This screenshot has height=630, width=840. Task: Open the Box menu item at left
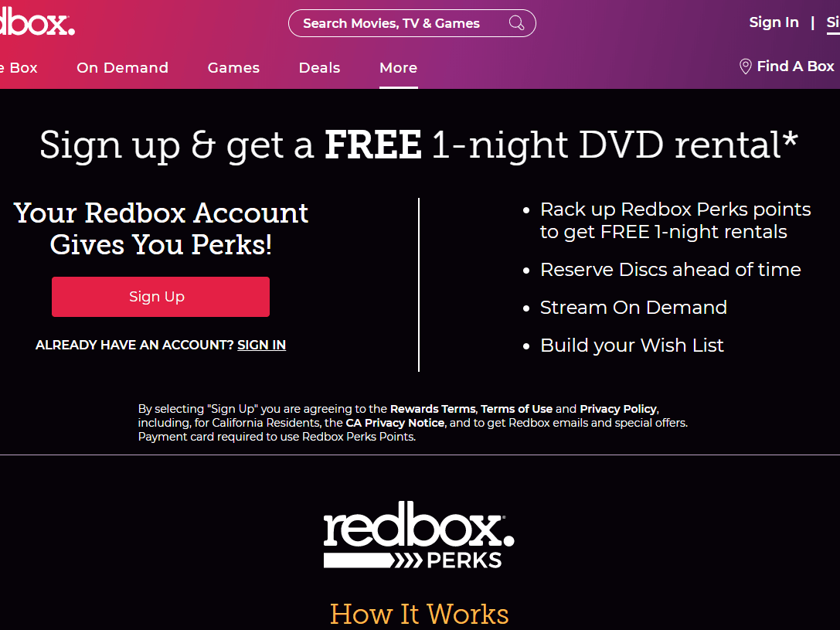tap(19, 67)
